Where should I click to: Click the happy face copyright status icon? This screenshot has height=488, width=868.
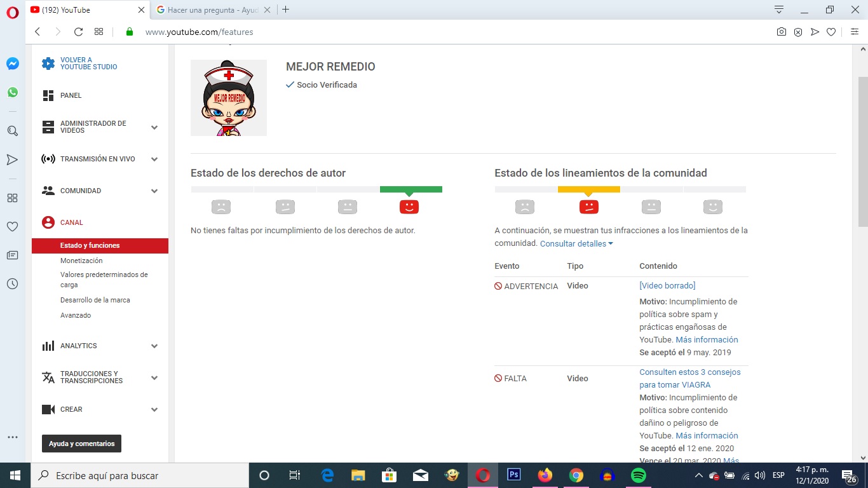click(409, 207)
